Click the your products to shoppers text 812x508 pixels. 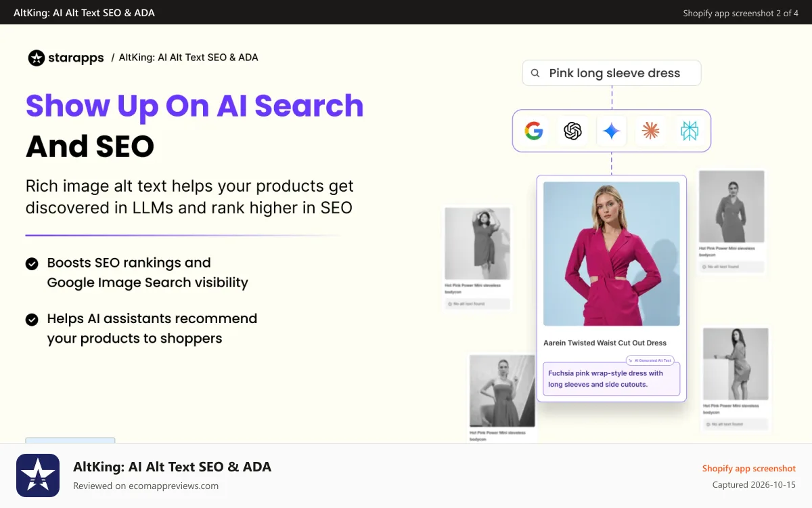(135, 338)
